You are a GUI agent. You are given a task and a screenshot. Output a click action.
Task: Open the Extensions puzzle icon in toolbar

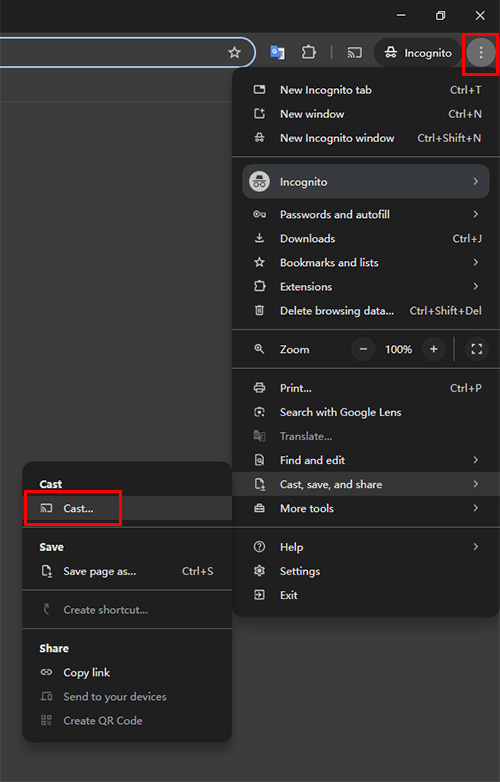click(x=309, y=52)
